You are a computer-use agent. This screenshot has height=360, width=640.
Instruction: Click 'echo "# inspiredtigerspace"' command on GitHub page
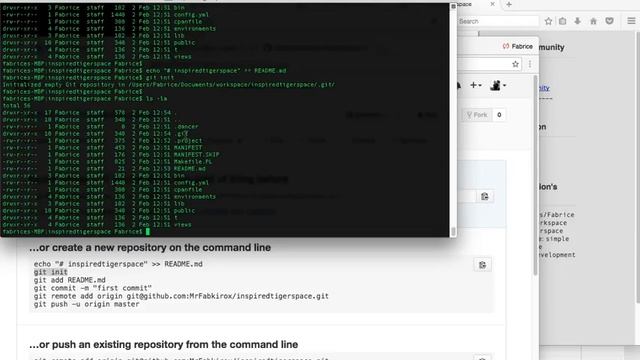pos(118,264)
